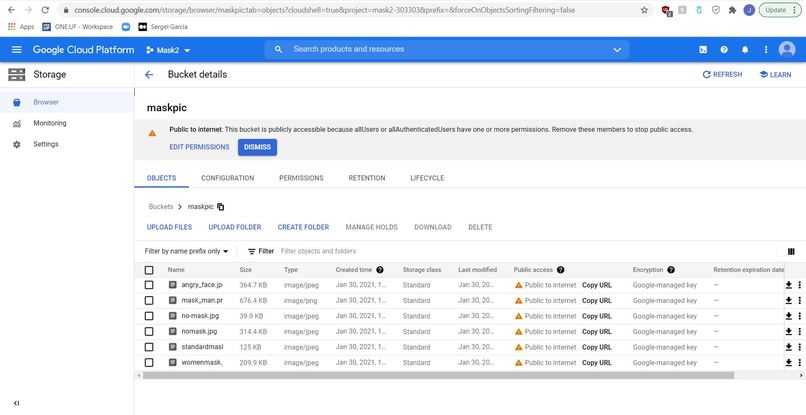Image resolution: width=806 pixels, height=415 pixels.
Task: Open column display options icon
Action: point(791,251)
